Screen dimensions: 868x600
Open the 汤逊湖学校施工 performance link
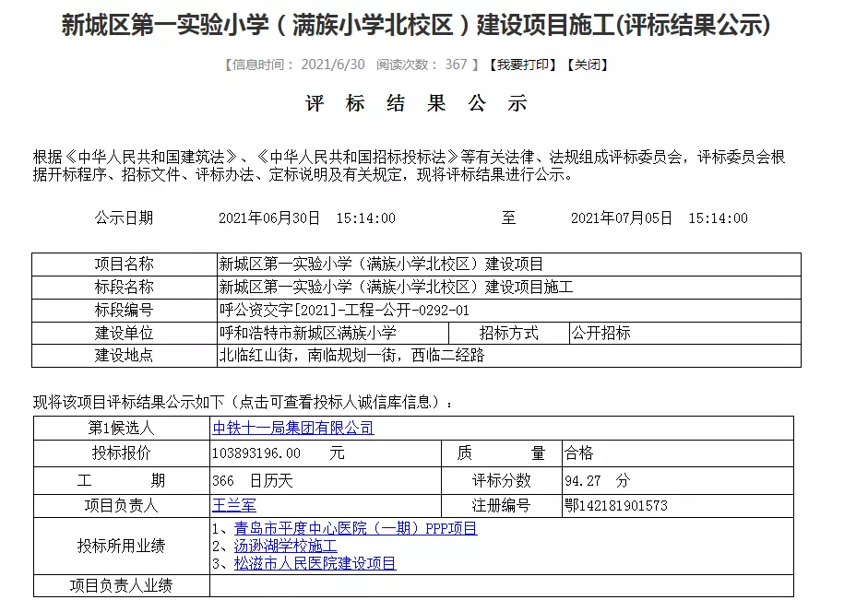coord(285,546)
